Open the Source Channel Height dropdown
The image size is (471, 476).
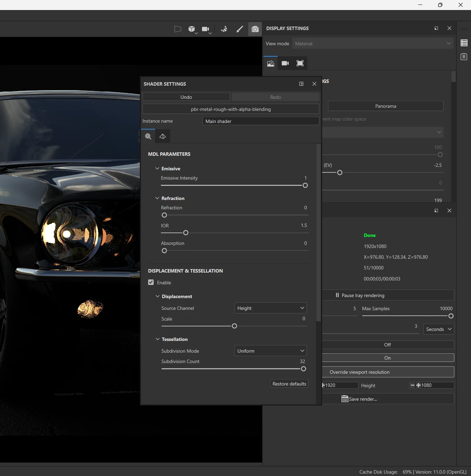270,308
